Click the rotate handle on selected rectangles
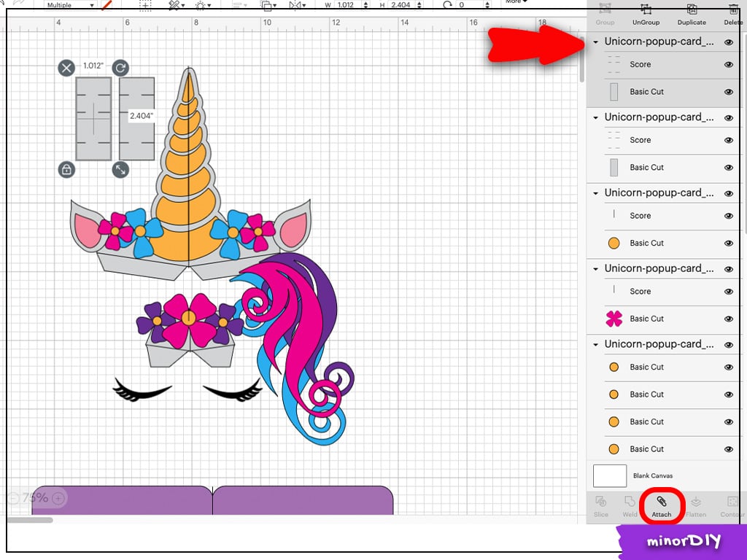747x560 pixels. click(x=120, y=68)
